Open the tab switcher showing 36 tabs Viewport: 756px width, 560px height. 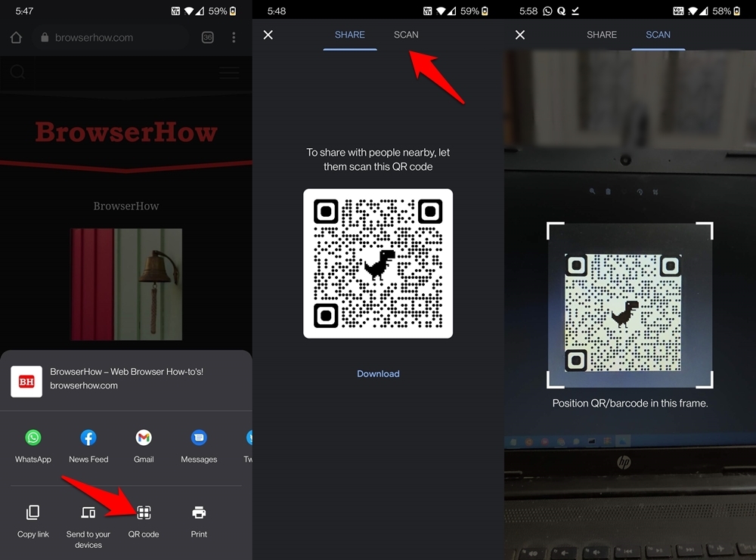[x=208, y=36]
